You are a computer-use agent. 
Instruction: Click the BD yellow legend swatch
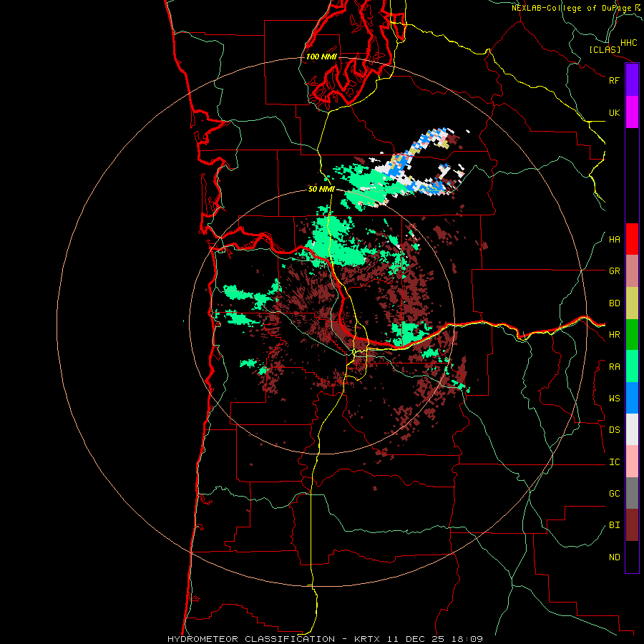(x=632, y=303)
